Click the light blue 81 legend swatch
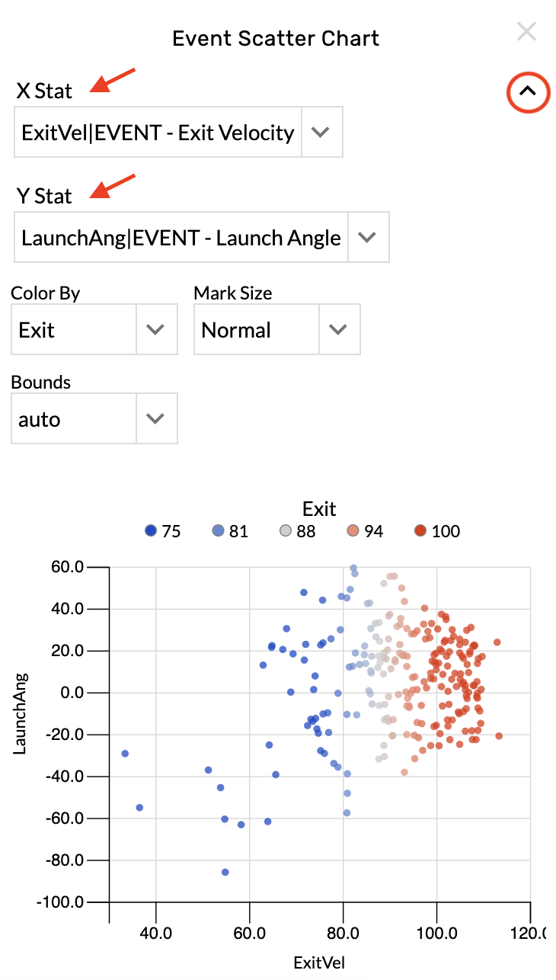Screen dimensions: 556x980 219,532
